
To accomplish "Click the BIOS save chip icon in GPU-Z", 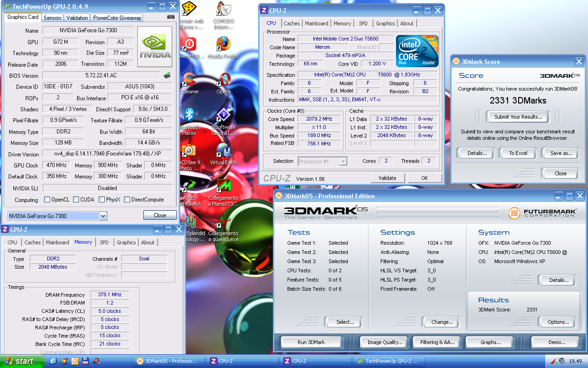I will (167, 75).
